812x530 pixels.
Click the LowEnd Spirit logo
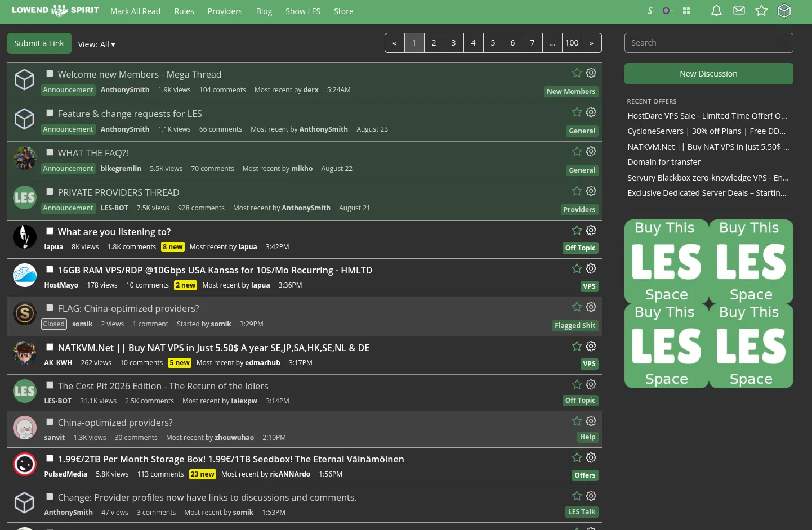coord(55,11)
